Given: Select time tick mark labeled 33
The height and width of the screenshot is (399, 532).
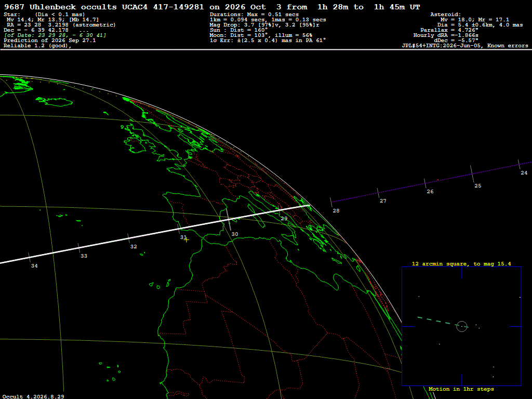Looking at the screenshot, I should (79, 248).
